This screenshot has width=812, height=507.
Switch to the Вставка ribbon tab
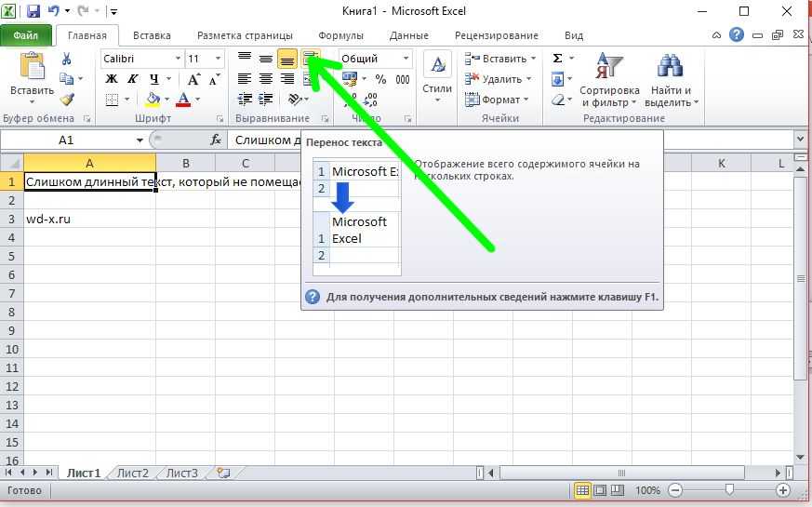pyautogui.click(x=152, y=35)
